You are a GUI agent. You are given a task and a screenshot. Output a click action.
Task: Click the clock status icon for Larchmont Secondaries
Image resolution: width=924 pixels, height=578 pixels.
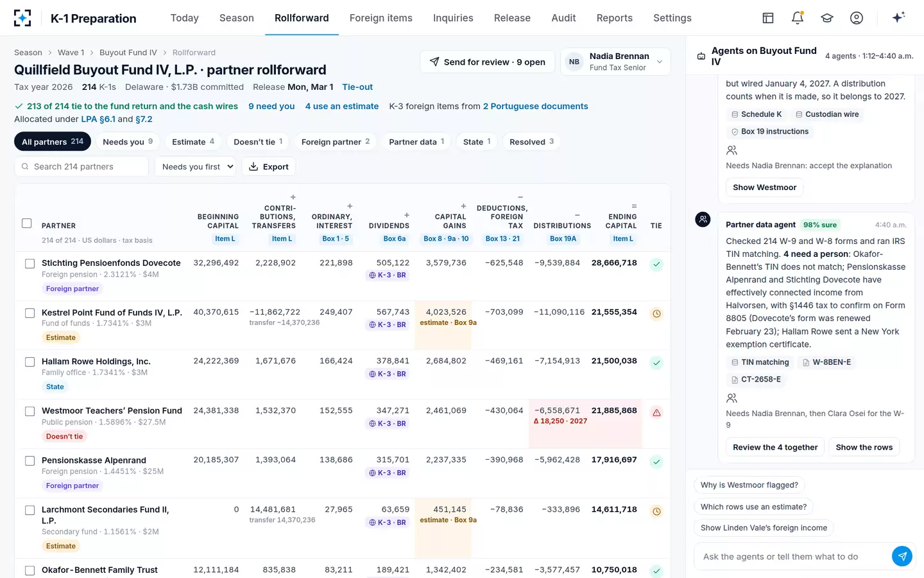tap(656, 512)
